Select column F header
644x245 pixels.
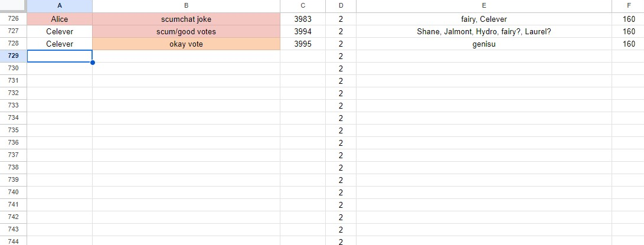click(x=629, y=6)
